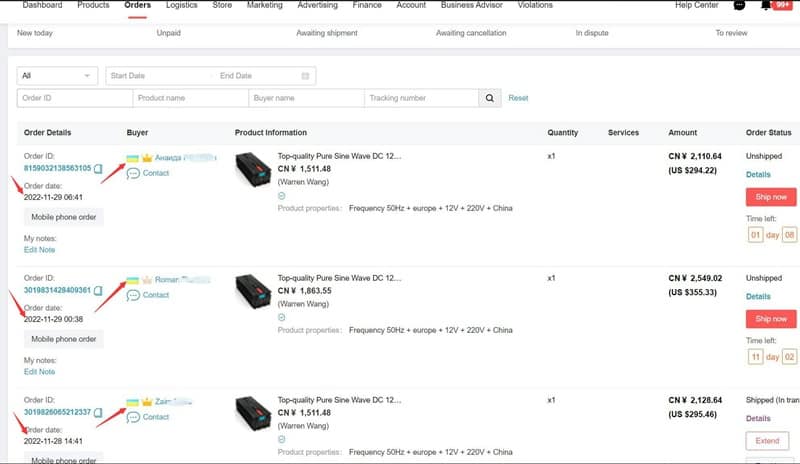Click chat bubble icon in top header
Screen dimensions: 800x464
point(739,5)
